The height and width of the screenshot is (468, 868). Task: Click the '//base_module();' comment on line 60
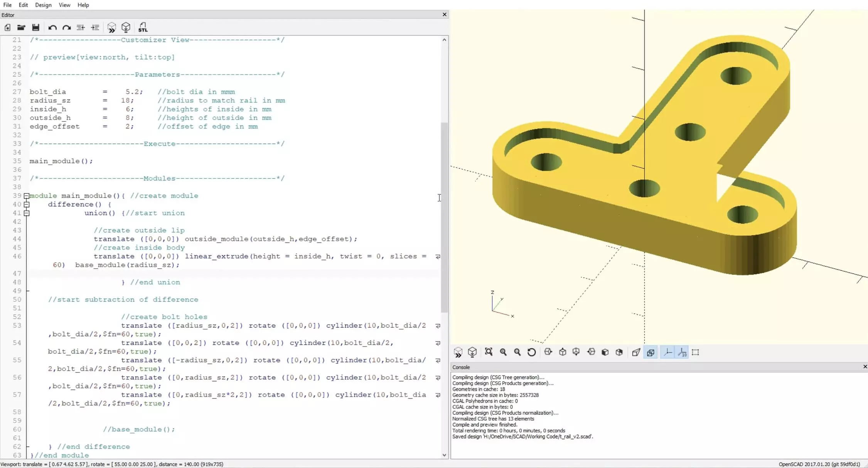coord(139,429)
